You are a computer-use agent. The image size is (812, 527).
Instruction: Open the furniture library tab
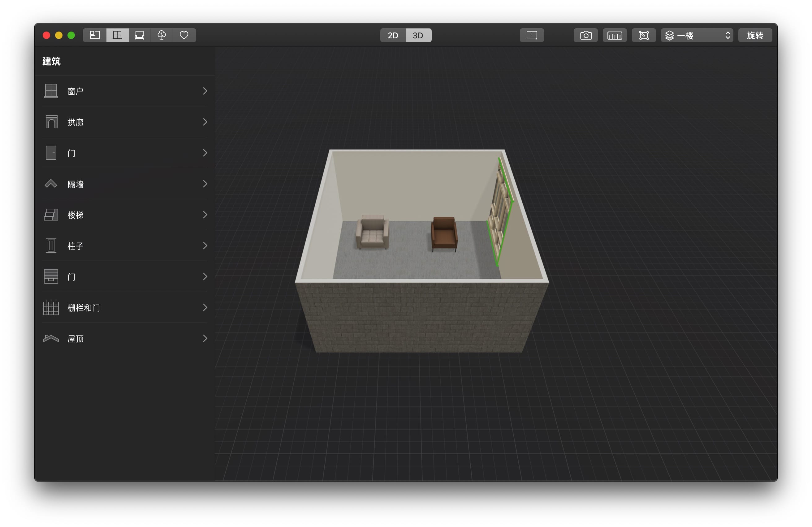pos(139,35)
